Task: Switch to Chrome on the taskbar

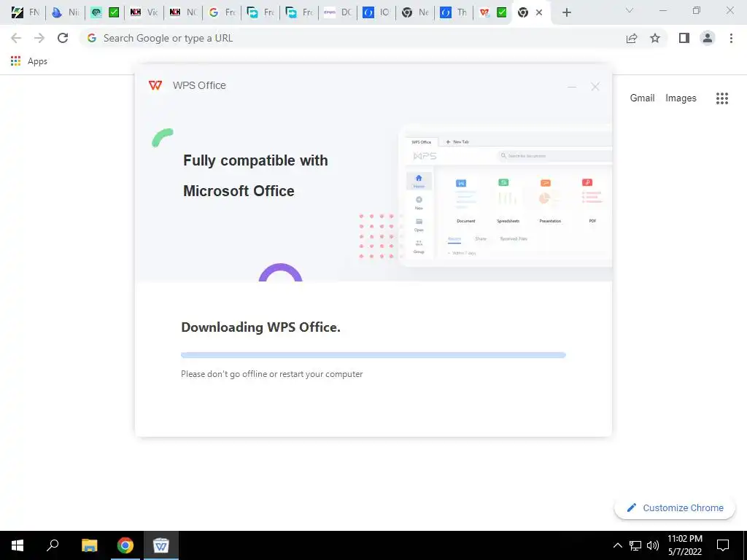Action: (125, 545)
